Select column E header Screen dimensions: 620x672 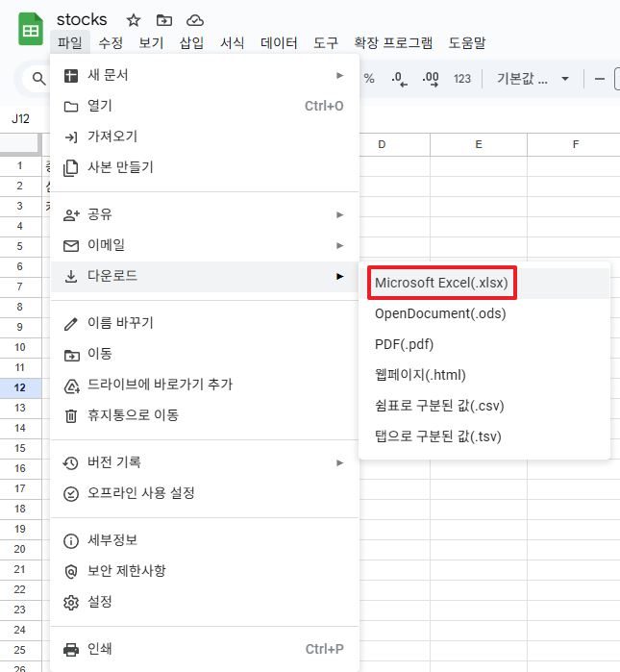pos(479,145)
